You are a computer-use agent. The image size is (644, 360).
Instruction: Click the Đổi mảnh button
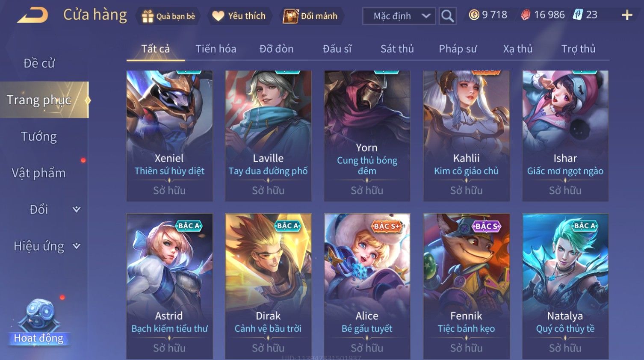(311, 16)
